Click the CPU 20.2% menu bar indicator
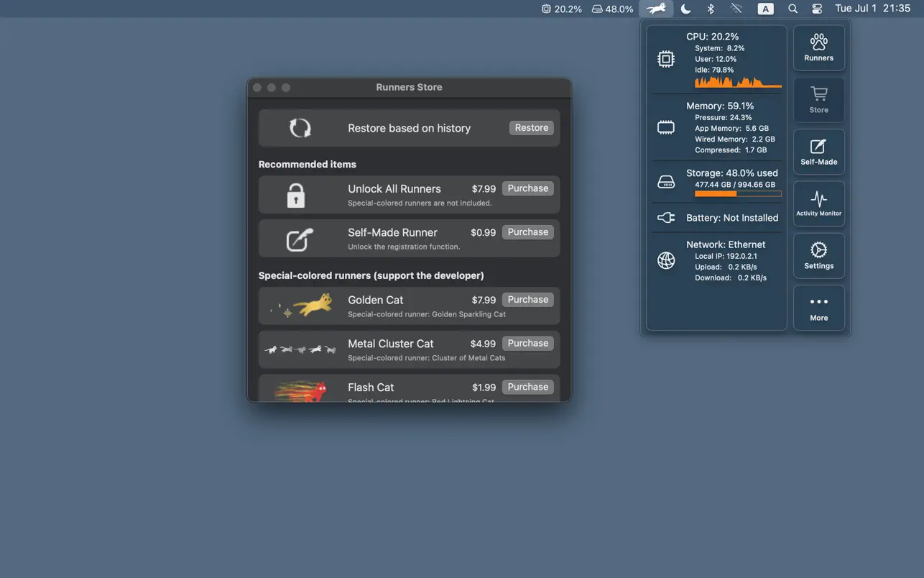 (x=562, y=9)
